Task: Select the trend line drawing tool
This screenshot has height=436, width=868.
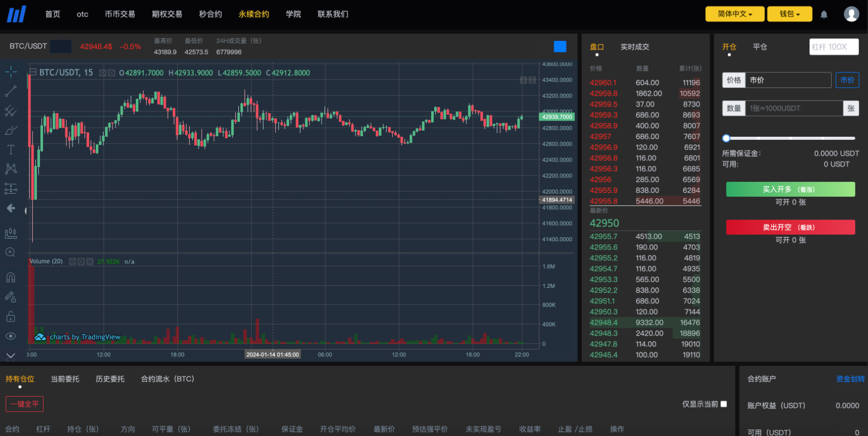Action: pyautogui.click(x=11, y=92)
